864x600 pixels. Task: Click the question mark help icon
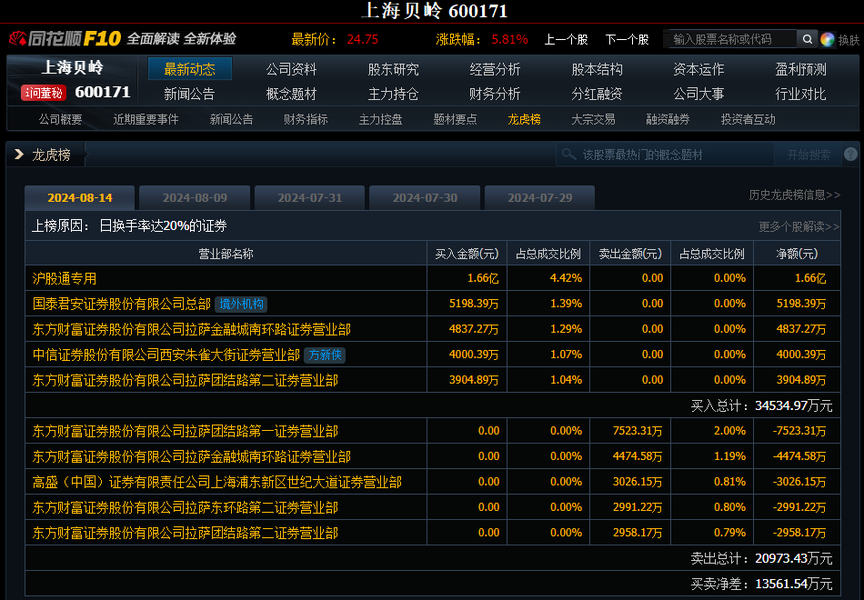pos(851,154)
